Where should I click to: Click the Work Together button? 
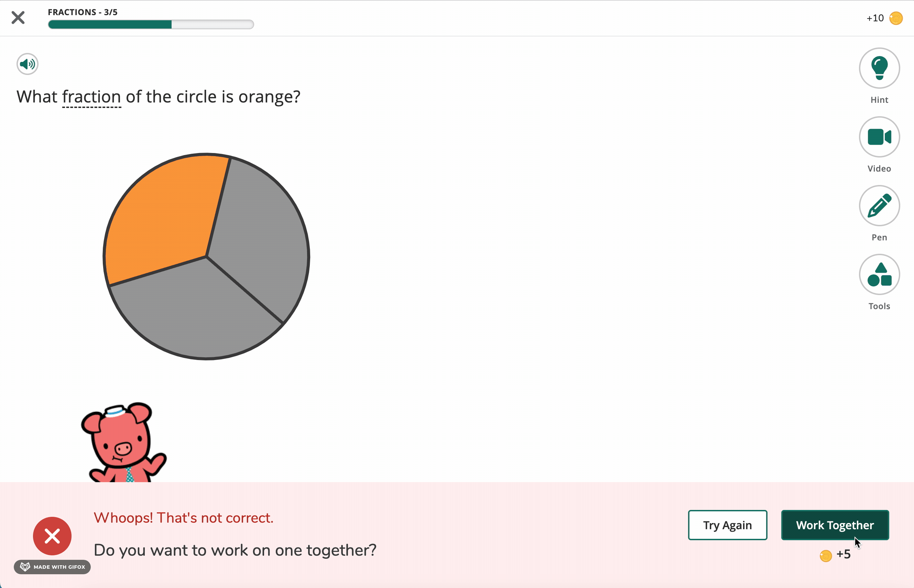tap(835, 525)
